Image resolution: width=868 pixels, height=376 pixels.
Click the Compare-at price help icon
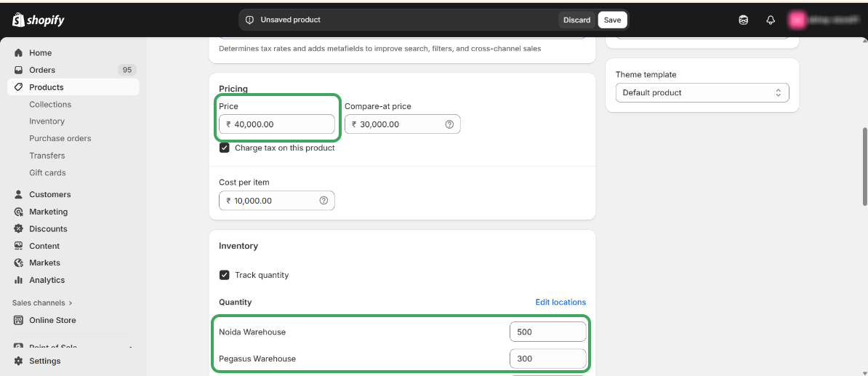pyautogui.click(x=449, y=124)
